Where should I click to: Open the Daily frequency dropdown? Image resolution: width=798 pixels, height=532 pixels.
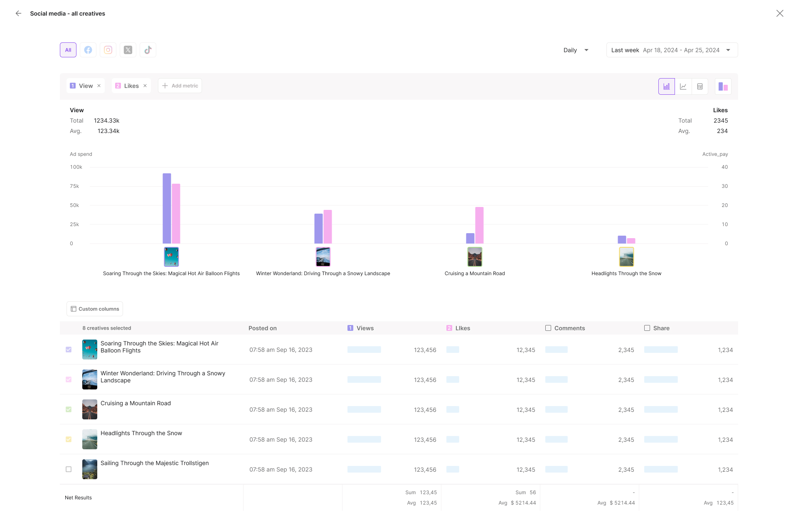pos(576,50)
